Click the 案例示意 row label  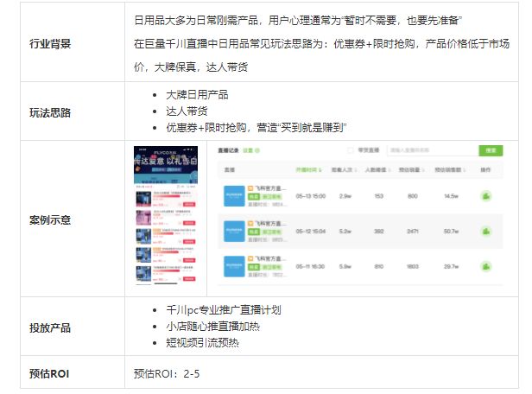pyautogui.click(x=50, y=220)
